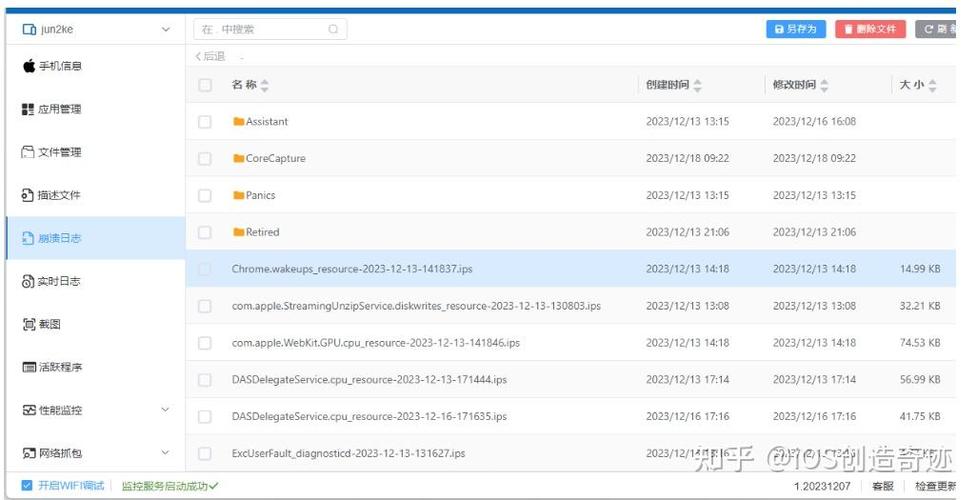The image size is (977, 500).
Task: Open the Panics folder name
Action: point(260,195)
